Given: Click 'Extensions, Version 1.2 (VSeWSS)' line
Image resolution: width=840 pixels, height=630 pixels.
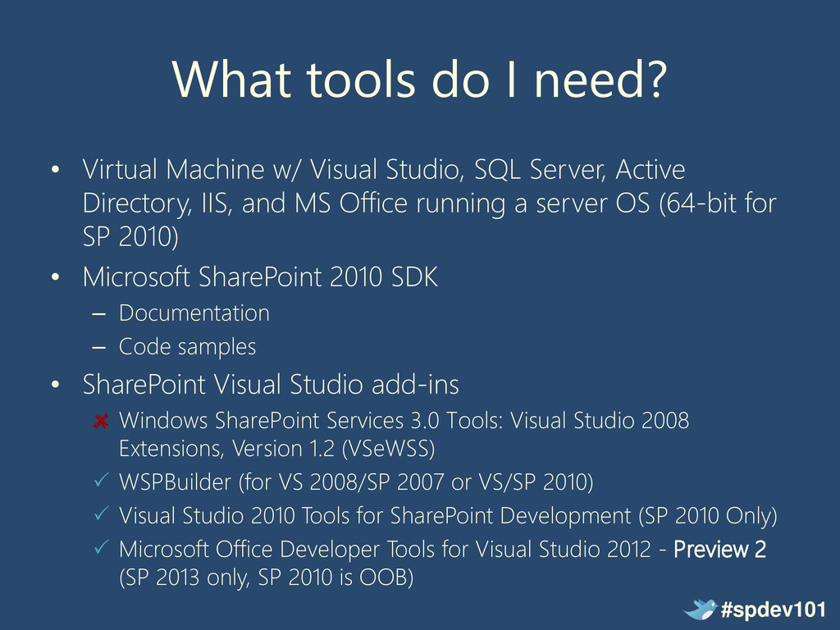Looking at the screenshot, I should [x=277, y=449].
